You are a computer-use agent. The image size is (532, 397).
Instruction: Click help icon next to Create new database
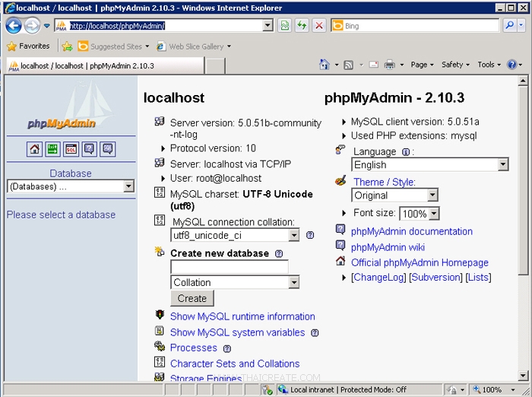pyautogui.click(x=279, y=254)
